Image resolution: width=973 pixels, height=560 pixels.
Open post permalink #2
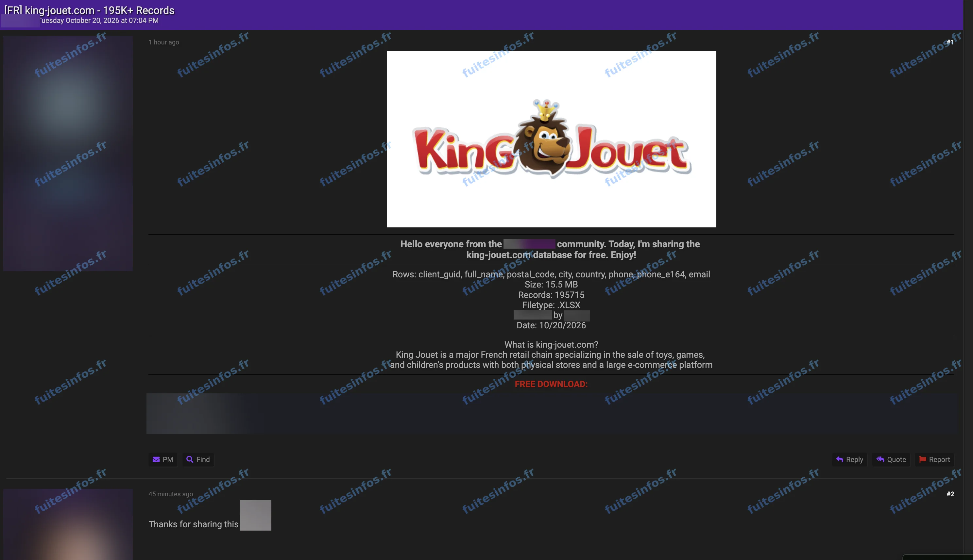coord(950,494)
